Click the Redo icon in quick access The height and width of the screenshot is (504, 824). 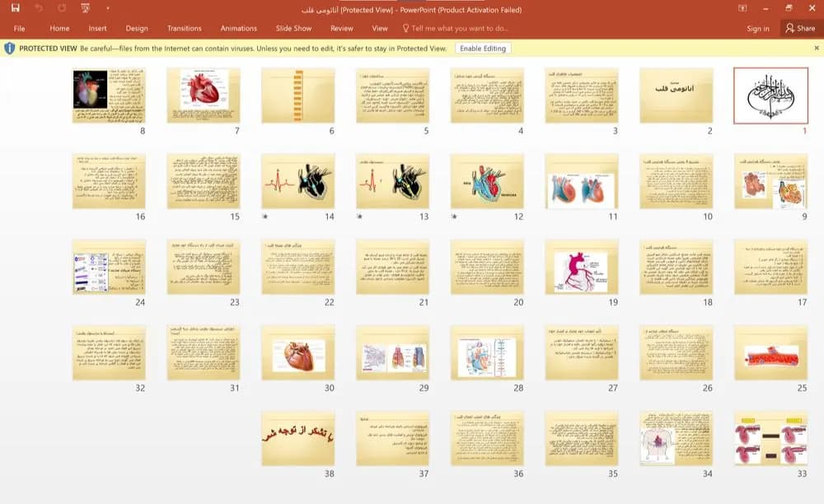click(62, 8)
